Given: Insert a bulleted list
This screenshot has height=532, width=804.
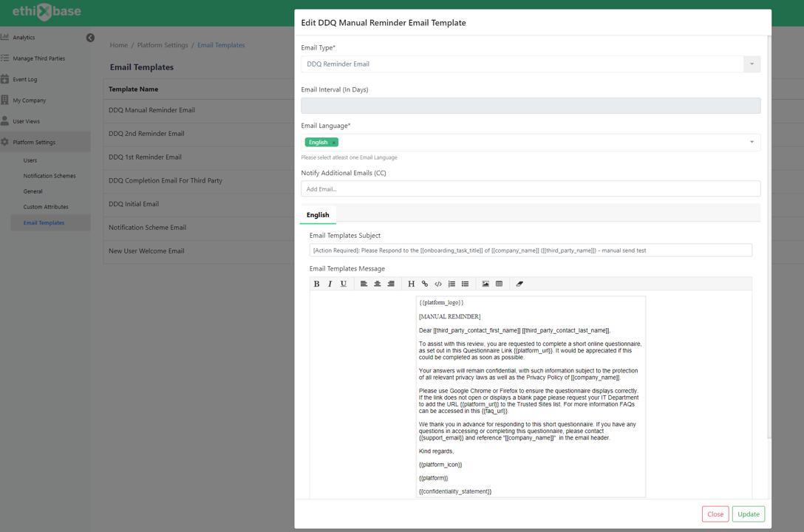Looking at the screenshot, I should pyautogui.click(x=465, y=284).
